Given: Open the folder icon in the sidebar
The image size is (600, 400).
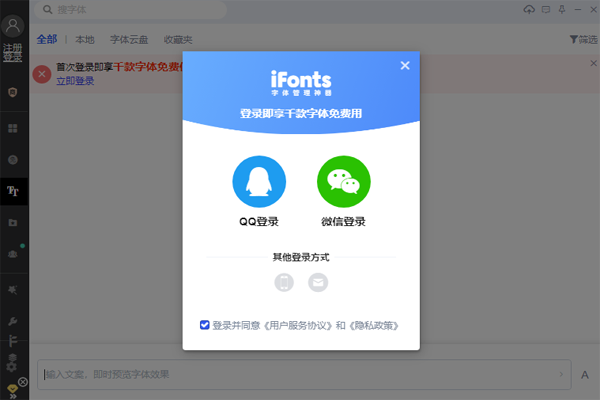Looking at the screenshot, I should 13,222.
